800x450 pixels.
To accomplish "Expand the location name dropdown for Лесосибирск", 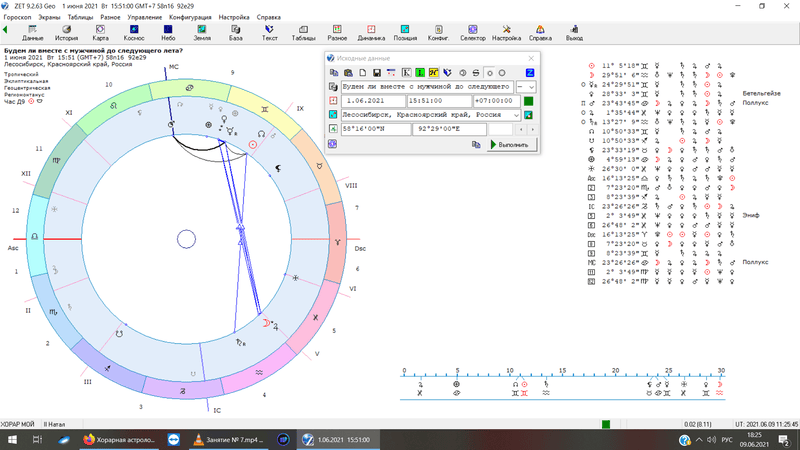I will coord(516,115).
